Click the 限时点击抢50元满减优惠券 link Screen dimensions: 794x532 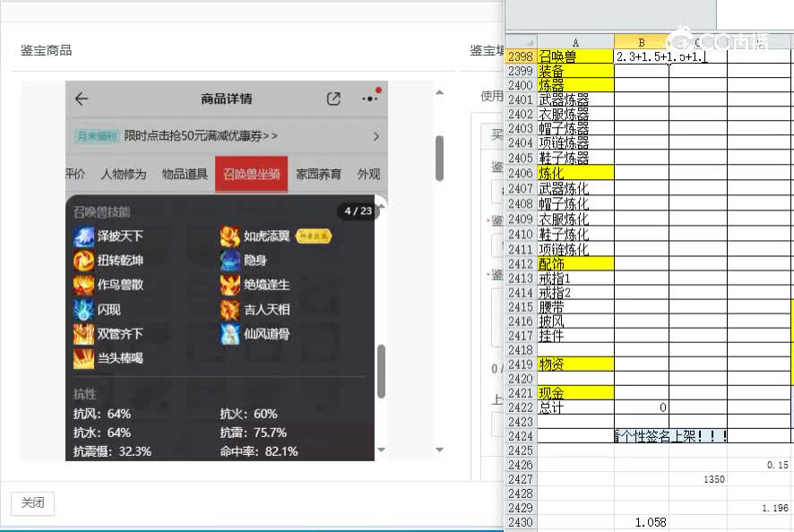pyautogui.click(x=201, y=135)
